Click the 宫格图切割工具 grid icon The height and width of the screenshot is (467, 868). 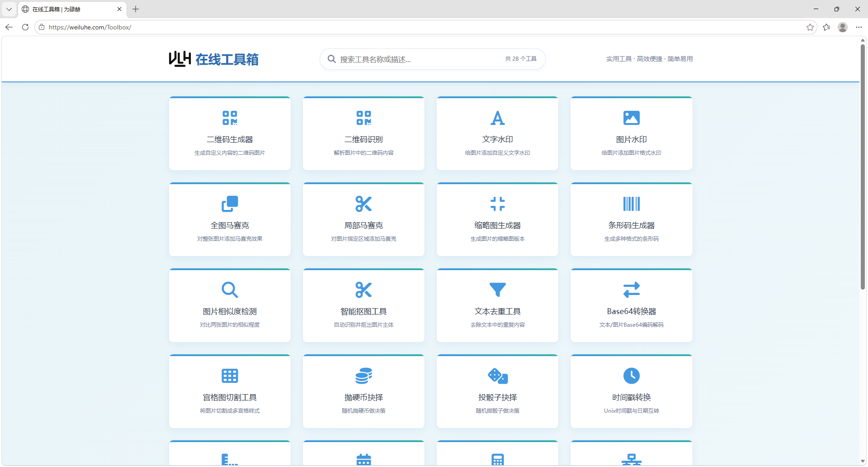(x=230, y=376)
